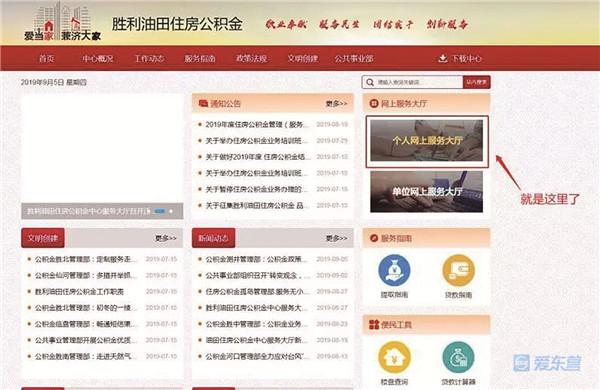Click 更多>> in the 新闻动态 panel
Screen dimensions: 600x390
click(x=336, y=238)
